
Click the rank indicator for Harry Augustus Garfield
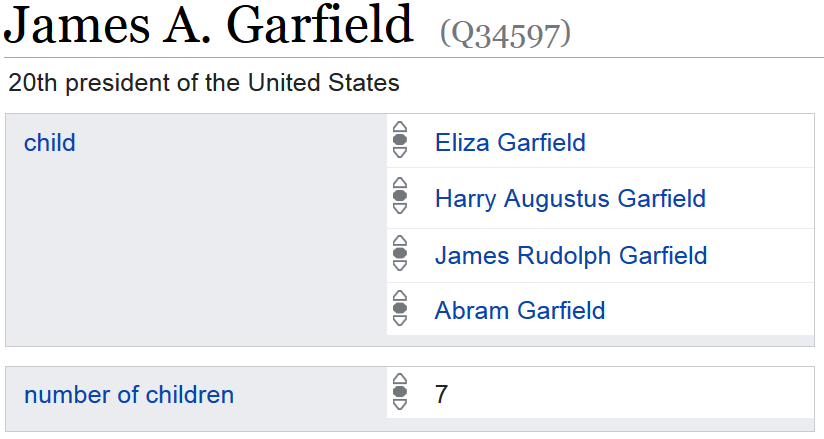(x=400, y=197)
